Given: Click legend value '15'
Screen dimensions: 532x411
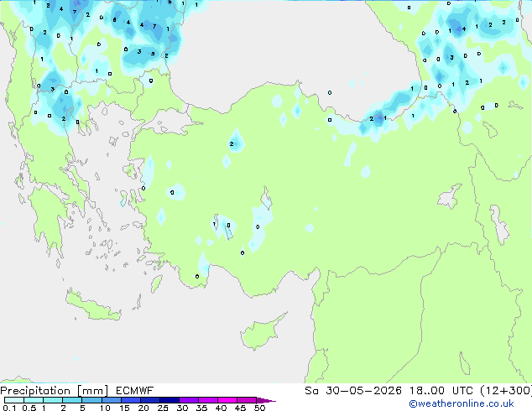Looking at the screenshot, I should point(124,408).
